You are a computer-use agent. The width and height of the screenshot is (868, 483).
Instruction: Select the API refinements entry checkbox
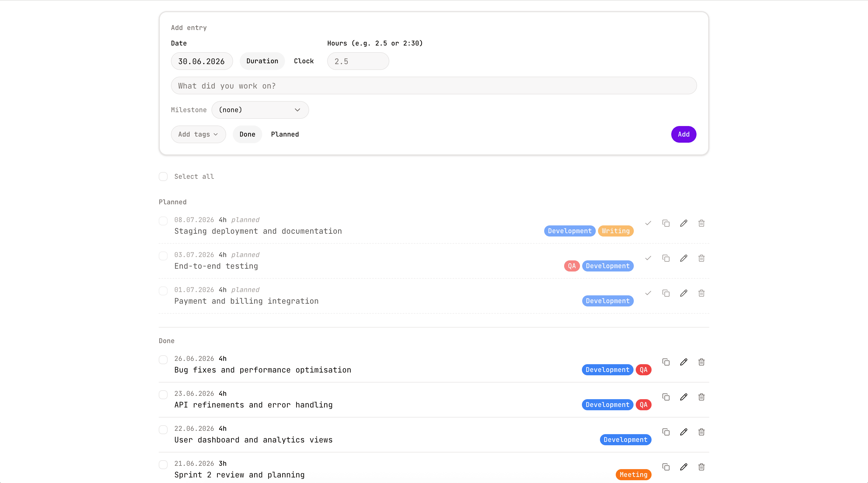point(163,395)
